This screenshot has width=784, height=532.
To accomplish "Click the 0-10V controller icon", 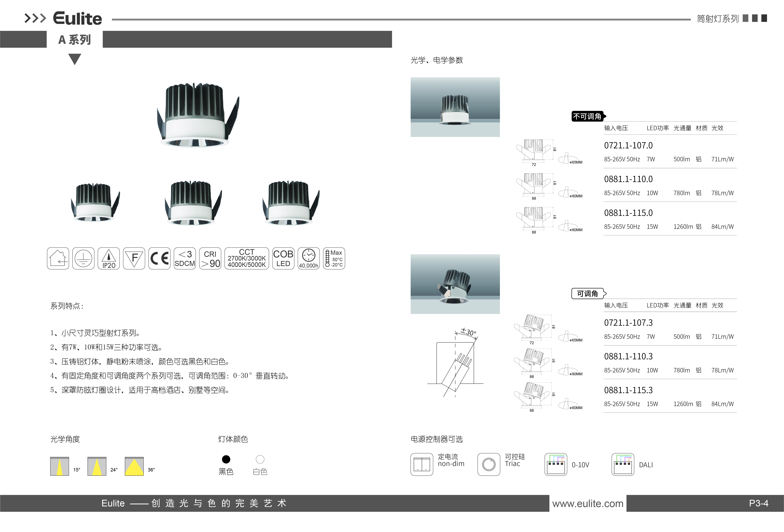I will point(556,464).
